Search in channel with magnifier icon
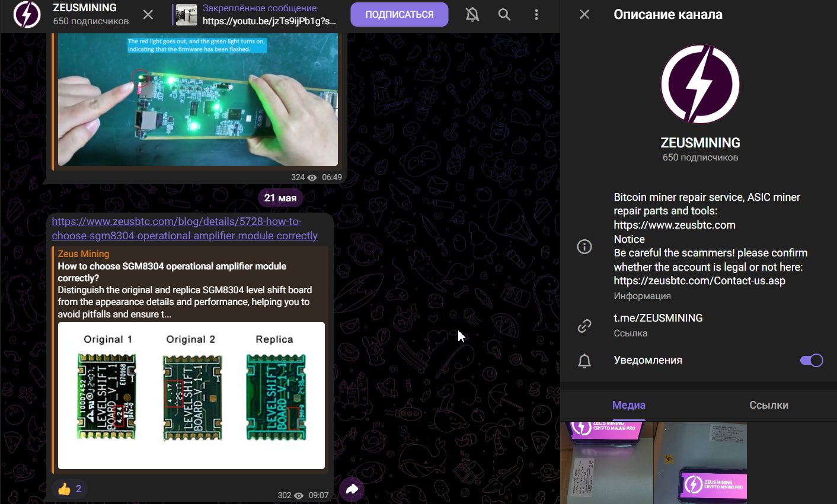837x504 pixels. (x=504, y=14)
